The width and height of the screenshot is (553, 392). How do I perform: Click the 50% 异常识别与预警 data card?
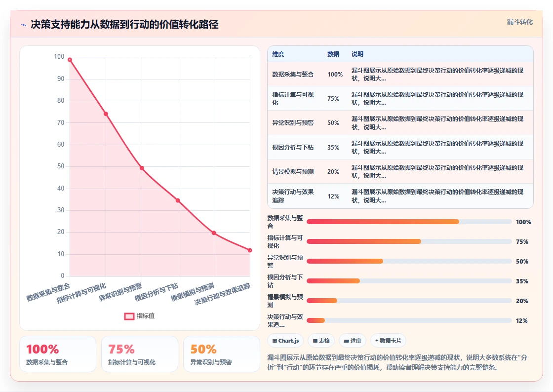[222, 354]
